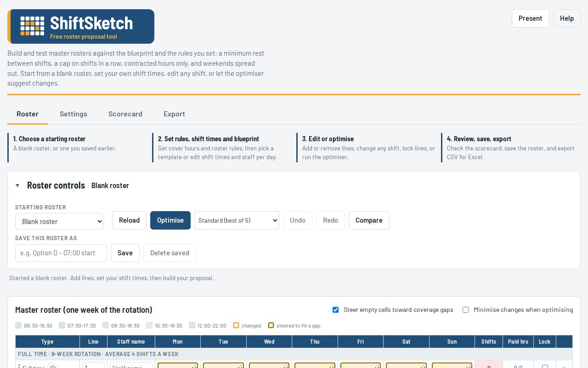
Task: Open the Compare view
Action: click(369, 220)
